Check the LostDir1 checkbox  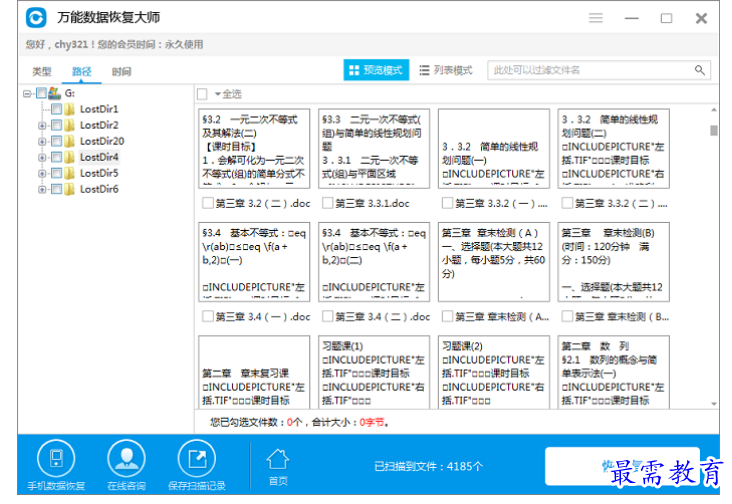pos(56,109)
